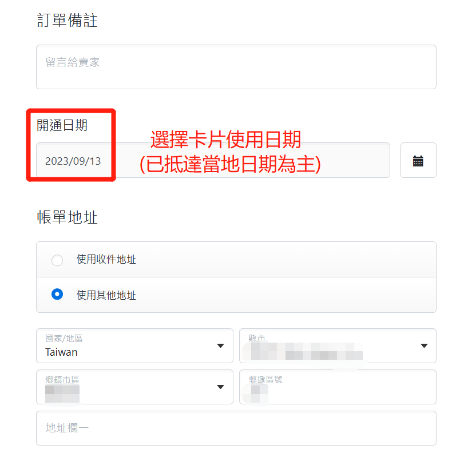The height and width of the screenshot is (469, 476).
Task: Click the arrow icon in 鄉鎮市區 box
Action: click(x=221, y=387)
